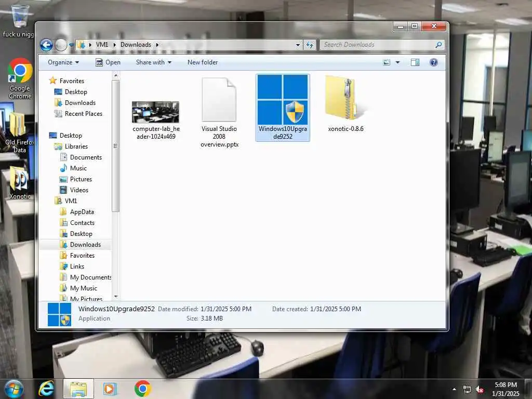Click the search magnifier icon
The width and height of the screenshot is (532, 399).
(x=438, y=45)
